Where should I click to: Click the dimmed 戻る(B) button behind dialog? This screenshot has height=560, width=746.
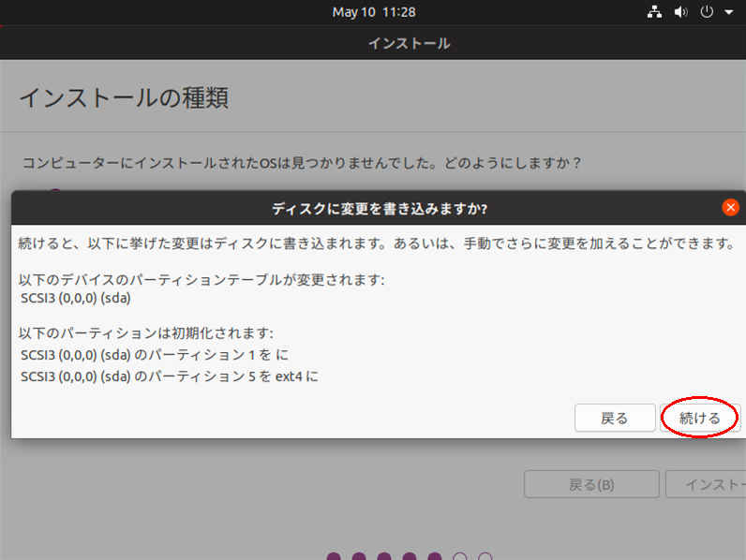click(591, 484)
